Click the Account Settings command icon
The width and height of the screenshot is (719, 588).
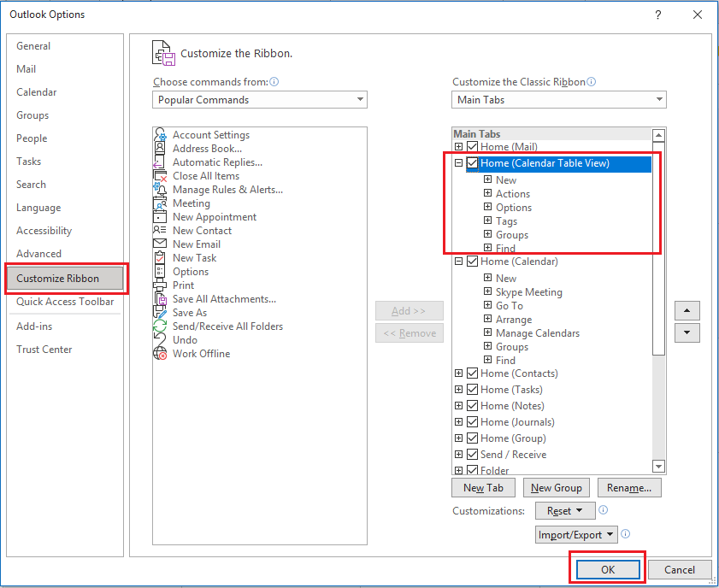[x=160, y=135]
